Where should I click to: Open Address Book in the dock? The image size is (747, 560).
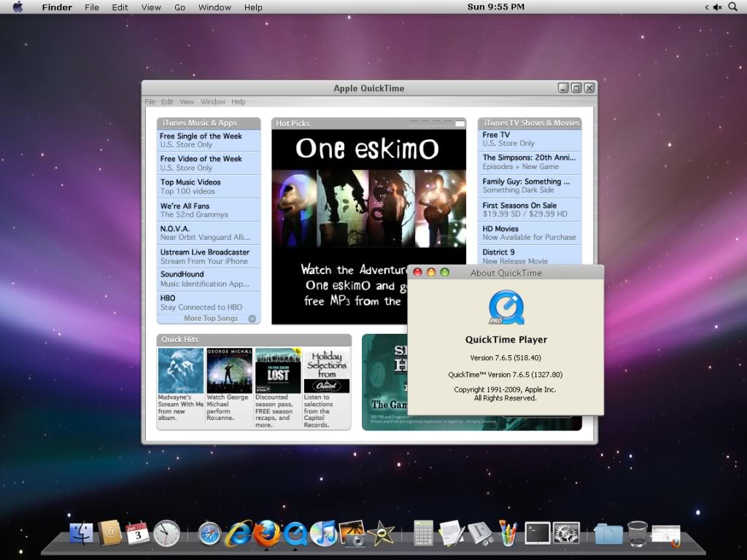(x=110, y=533)
